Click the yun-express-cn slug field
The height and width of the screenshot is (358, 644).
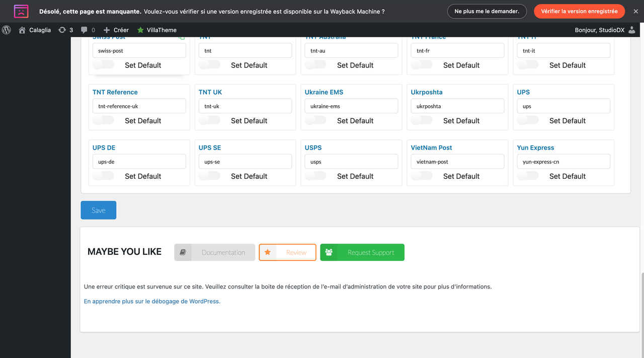pos(564,162)
